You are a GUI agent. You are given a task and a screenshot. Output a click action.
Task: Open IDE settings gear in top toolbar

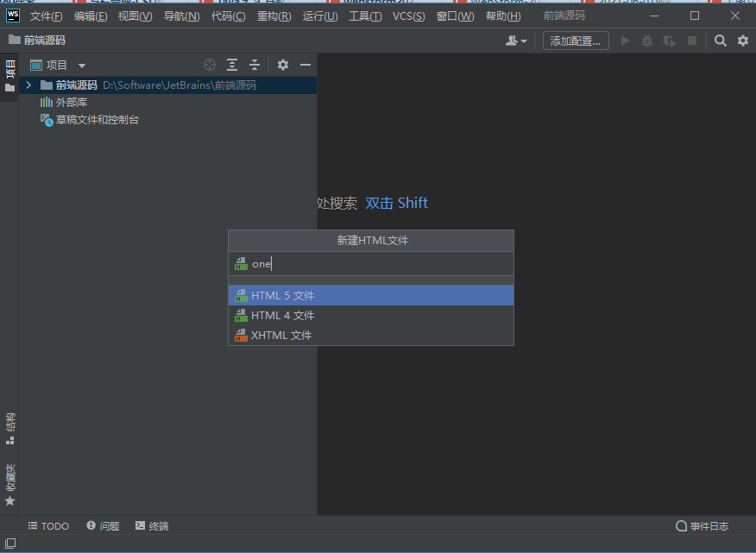click(743, 41)
